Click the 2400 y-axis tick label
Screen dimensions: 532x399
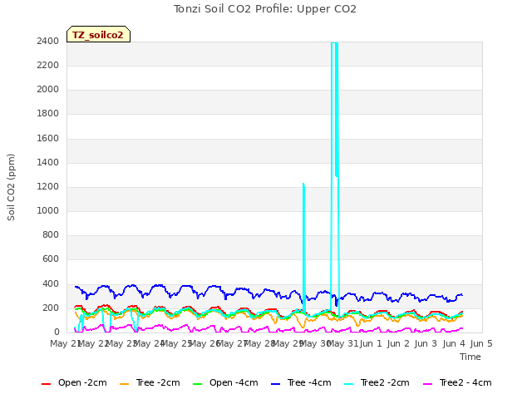(48, 41)
